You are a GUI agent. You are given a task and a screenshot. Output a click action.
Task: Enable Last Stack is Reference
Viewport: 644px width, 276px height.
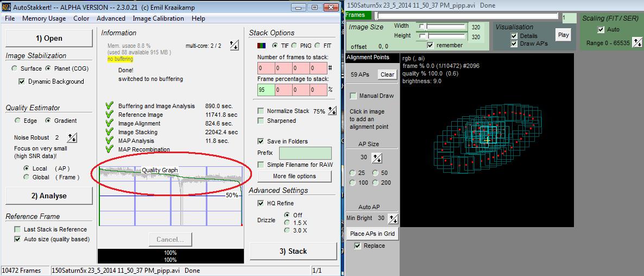click(x=17, y=230)
